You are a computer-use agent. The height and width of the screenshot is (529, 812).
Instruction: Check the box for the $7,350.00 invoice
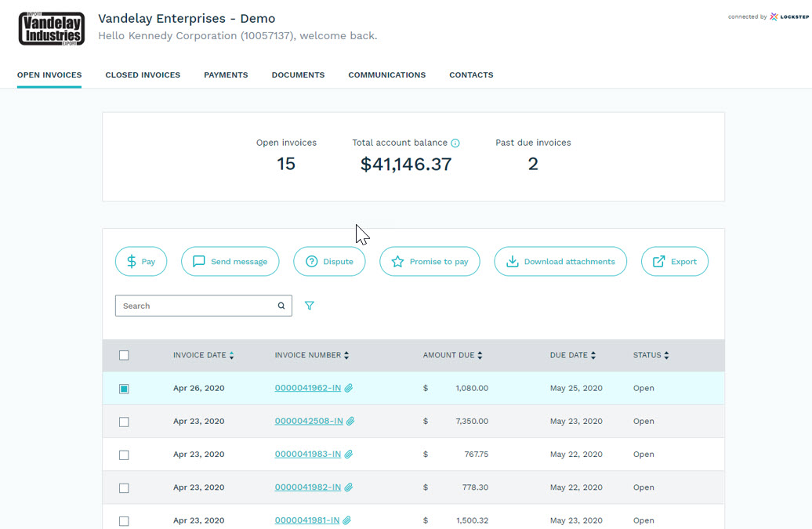coord(124,422)
